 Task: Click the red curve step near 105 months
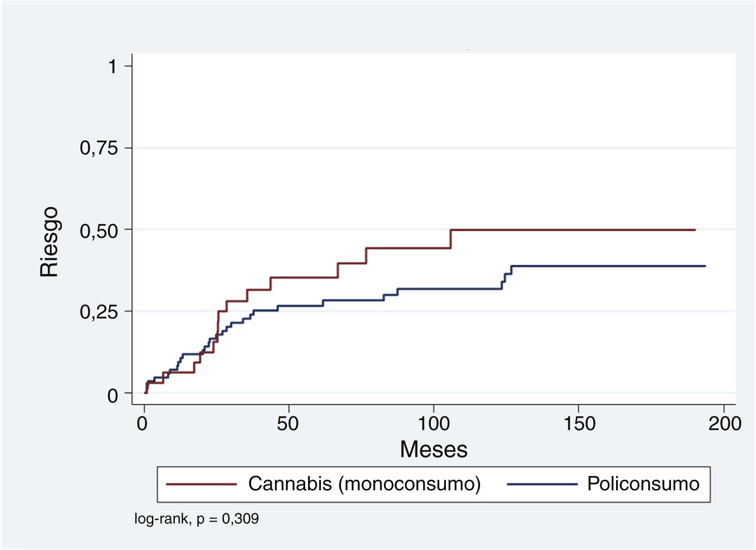(x=450, y=239)
